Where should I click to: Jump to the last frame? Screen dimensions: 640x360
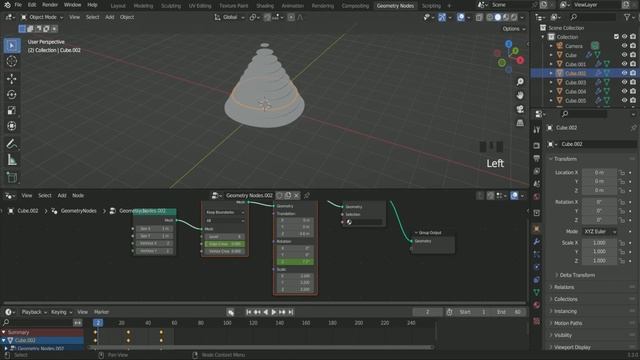pos(291,312)
